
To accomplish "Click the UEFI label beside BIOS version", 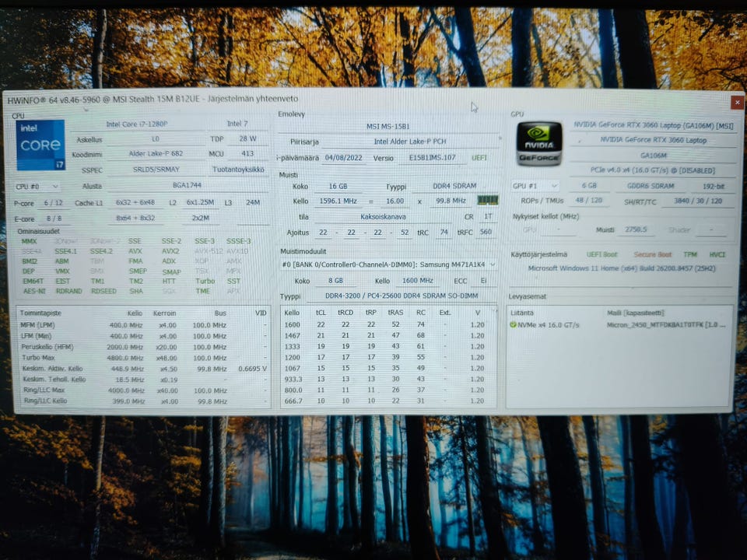I will pyautogui.click(x=479, y=158).
